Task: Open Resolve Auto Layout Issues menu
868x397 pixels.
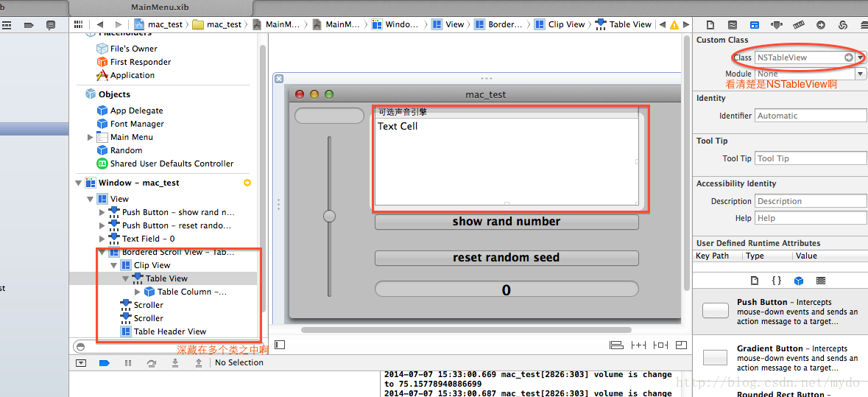Action: click(660, 345)
